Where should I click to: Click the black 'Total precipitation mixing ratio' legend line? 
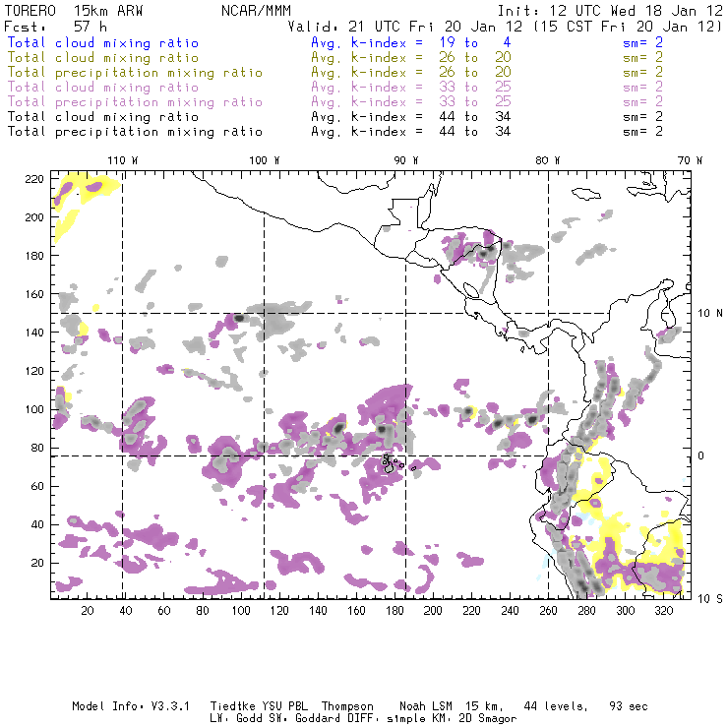coord(135,132)
